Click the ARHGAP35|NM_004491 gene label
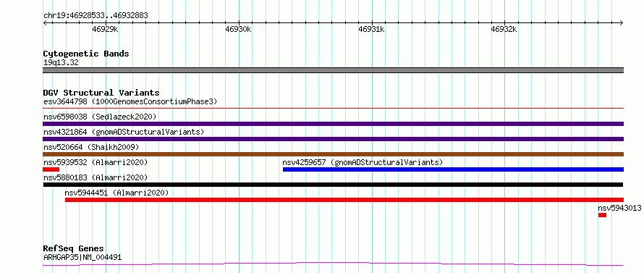 click(x=82, y=257)
